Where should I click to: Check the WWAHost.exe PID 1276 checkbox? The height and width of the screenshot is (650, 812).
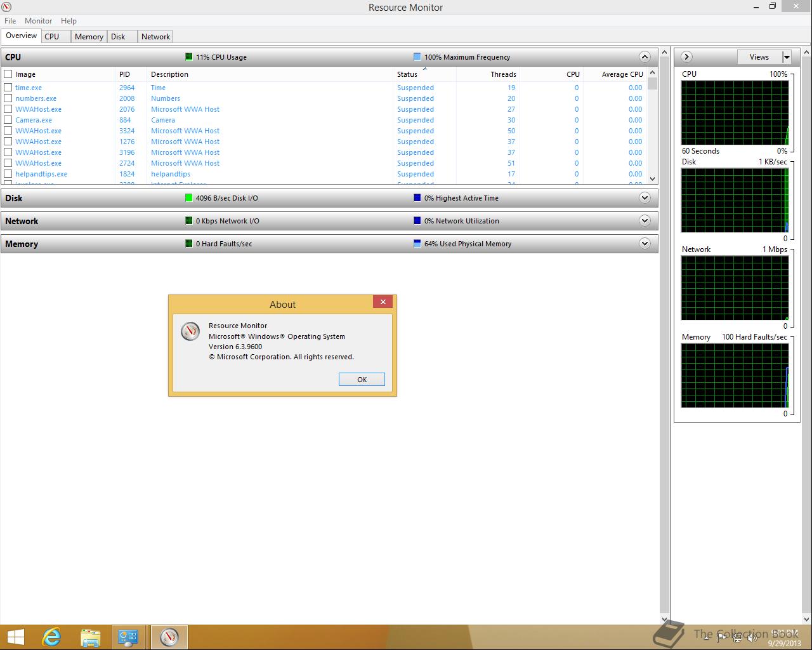click(8, 142)
